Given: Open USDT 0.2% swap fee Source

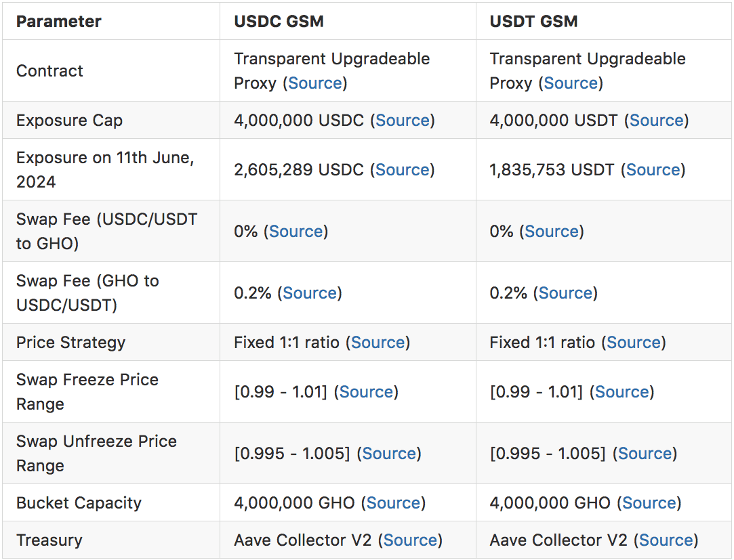Looking at the screenshot, I should click(566, 293).
